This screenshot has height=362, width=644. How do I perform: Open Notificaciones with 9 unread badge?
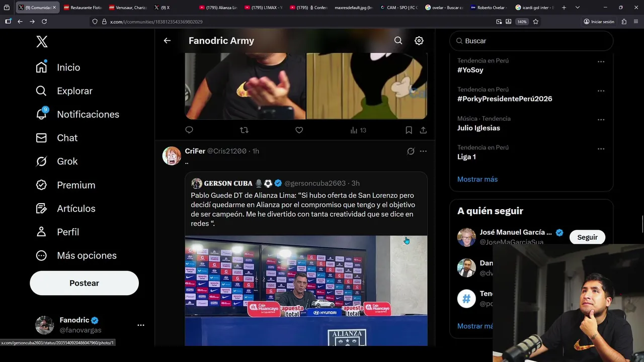pos(77,114)
